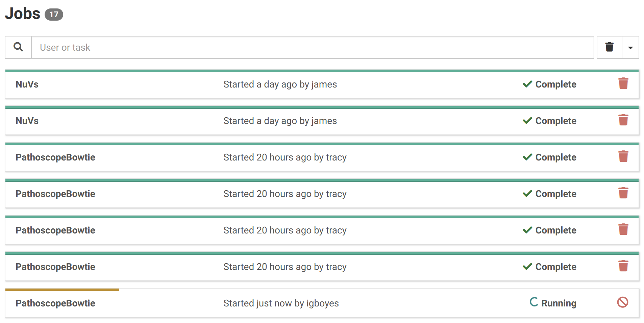Open the dropdown arrow beside toolbar trash
Viewport: 644px width, 323px height.
point(630,48)
